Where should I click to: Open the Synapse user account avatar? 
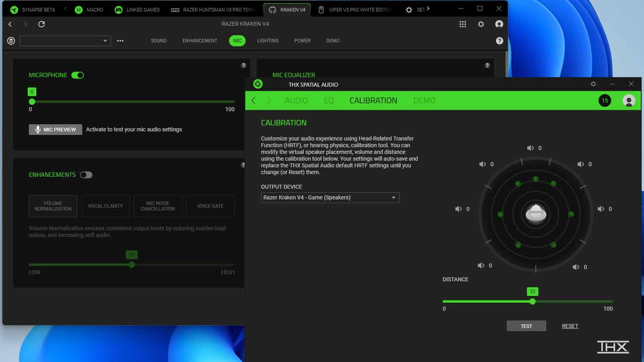click(x=499, y=24)
